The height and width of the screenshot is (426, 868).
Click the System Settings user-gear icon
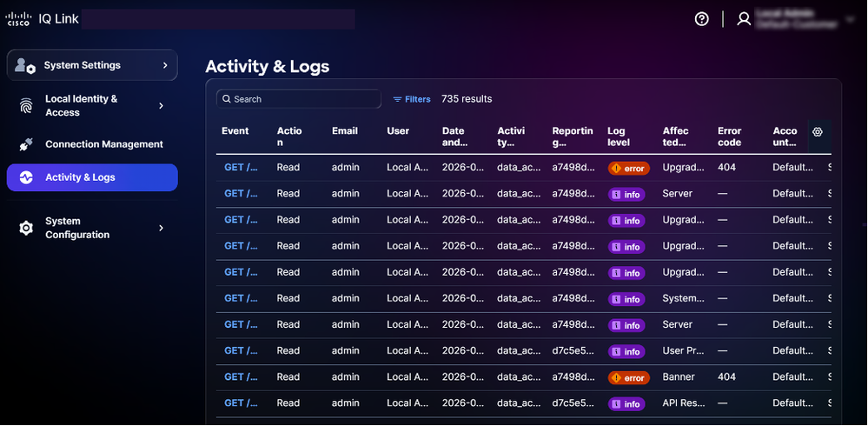pos(25,65)
